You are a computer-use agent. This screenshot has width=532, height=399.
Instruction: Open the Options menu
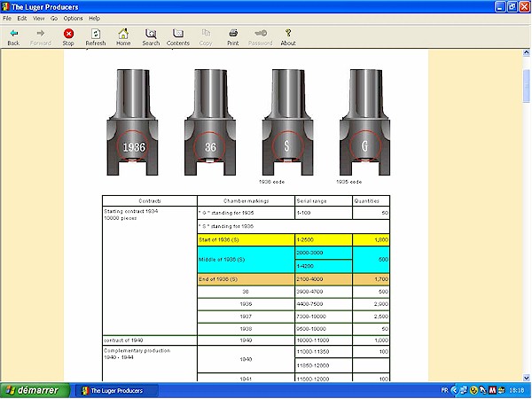[73, 19]
